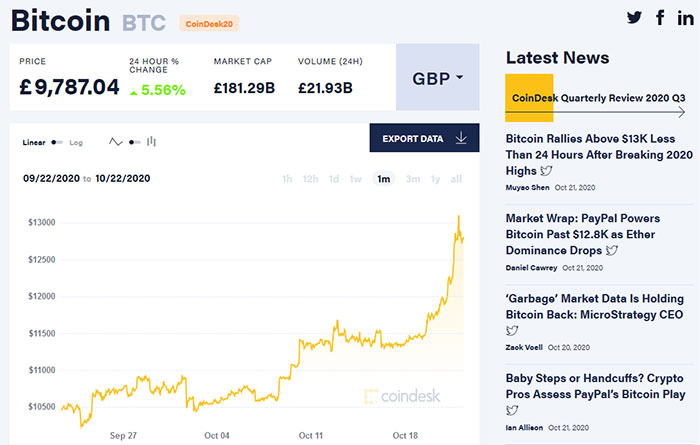Click the Oct 11 axis label
Viewport: 700px width, 445px height.
311,436
